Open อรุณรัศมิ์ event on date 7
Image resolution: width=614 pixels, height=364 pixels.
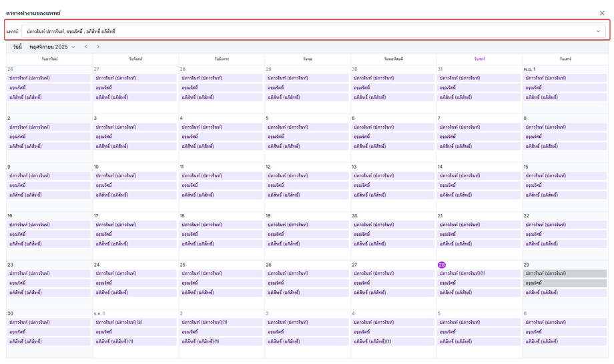(479, 137)
